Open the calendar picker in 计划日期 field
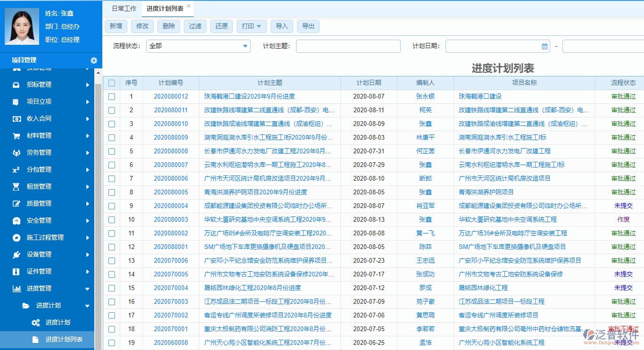Image resolution: width=644 pixels, height=350 pixels. [x=544, y=46]
